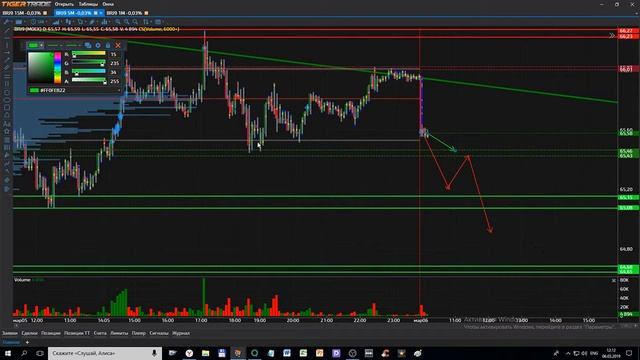The height and width of the screenshot is (360, 640).
Task: Pick a shade in the green color square
Action: click(41, 68)
